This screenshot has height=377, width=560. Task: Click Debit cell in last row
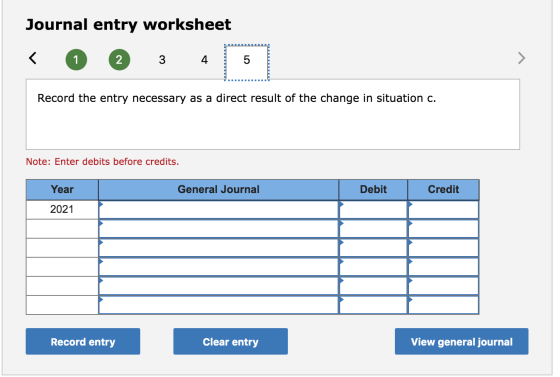(373, 305)
